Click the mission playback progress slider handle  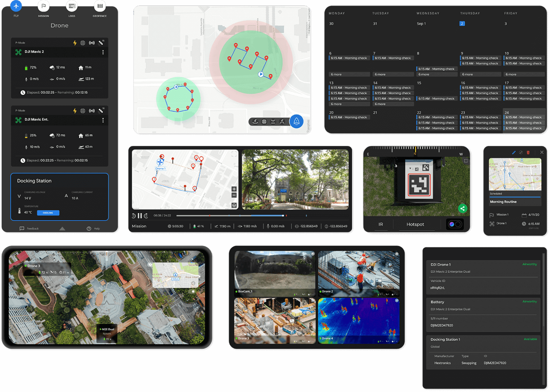click(283, 216)
